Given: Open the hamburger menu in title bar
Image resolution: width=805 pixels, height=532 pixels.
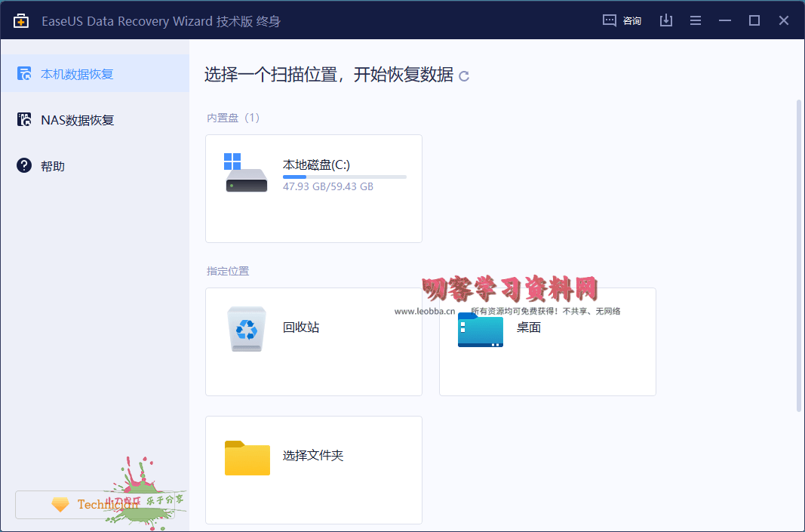Looking at the screenshot, I should coord(696,20).
